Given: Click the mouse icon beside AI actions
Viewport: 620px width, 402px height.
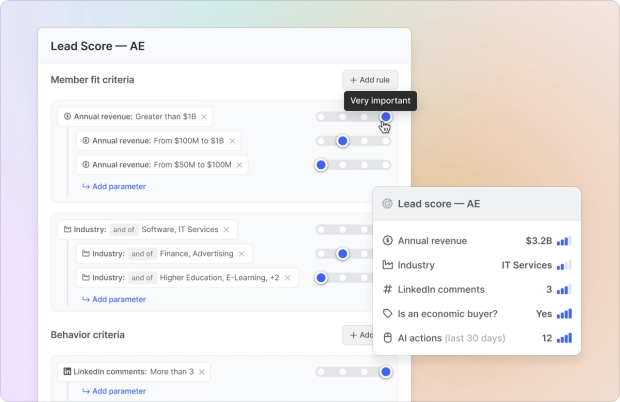Looking at the screenshot, I should [x=388, y=338].
